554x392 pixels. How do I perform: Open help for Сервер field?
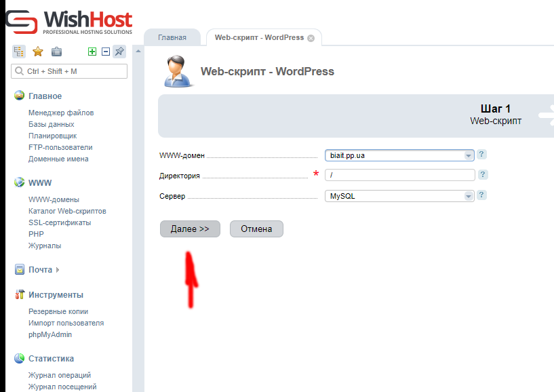481,195
